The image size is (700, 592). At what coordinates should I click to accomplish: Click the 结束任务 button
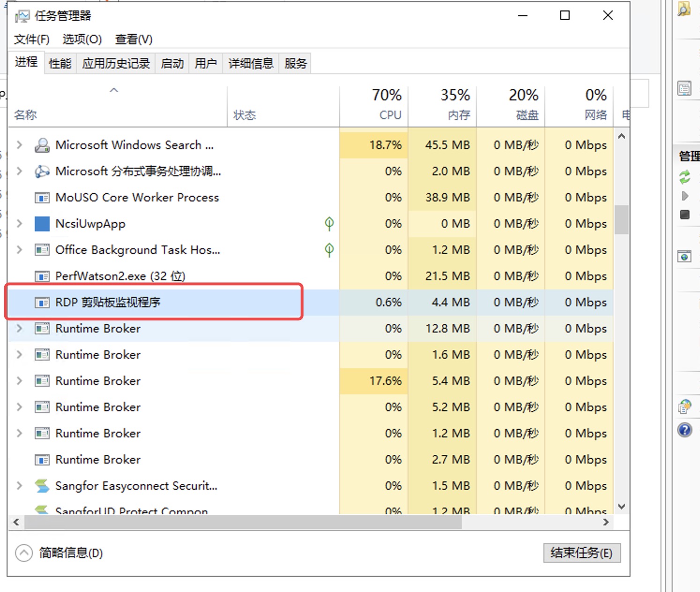(582, 553)
